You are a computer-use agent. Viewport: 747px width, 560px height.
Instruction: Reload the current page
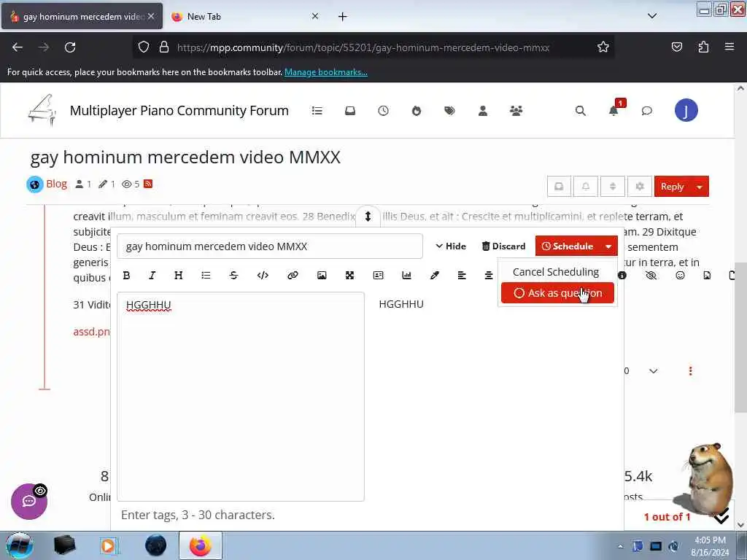pos(70,47)
